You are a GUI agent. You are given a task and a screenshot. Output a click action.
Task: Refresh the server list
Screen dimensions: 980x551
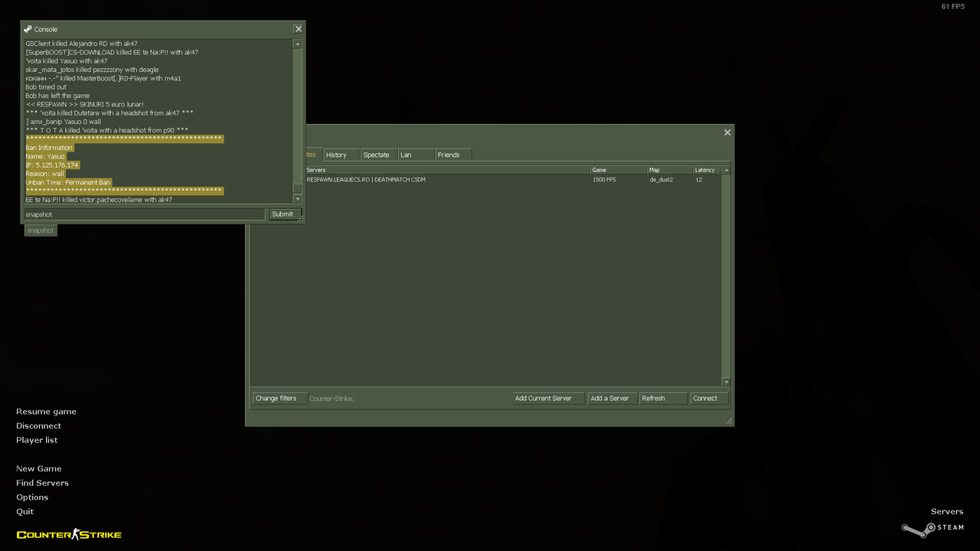point(663,398)
